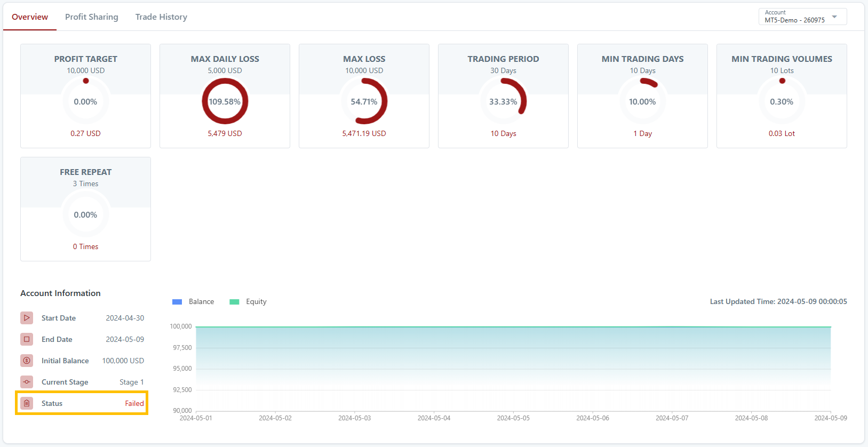Click the blue Balance legend swatch
The height and width of the screenshot is (447, 868).
click(x=177, y=302)
